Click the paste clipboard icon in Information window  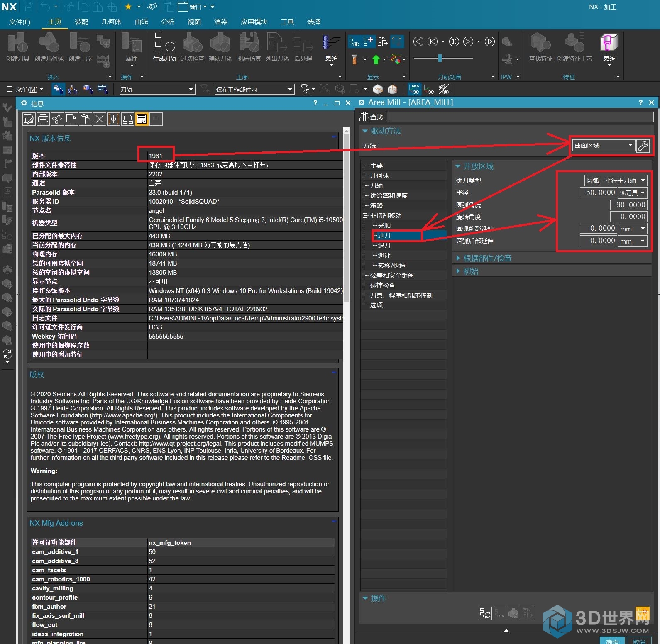coord(85,120)
